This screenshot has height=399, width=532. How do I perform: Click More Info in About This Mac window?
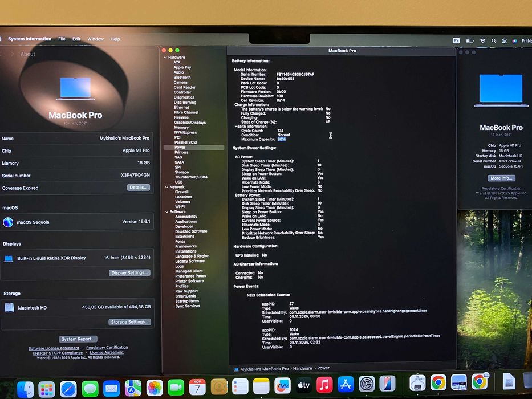(501, 178)
